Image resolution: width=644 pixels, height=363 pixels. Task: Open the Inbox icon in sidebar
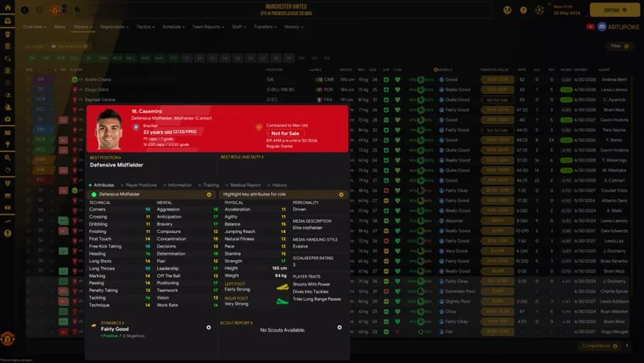coord(7,21)
